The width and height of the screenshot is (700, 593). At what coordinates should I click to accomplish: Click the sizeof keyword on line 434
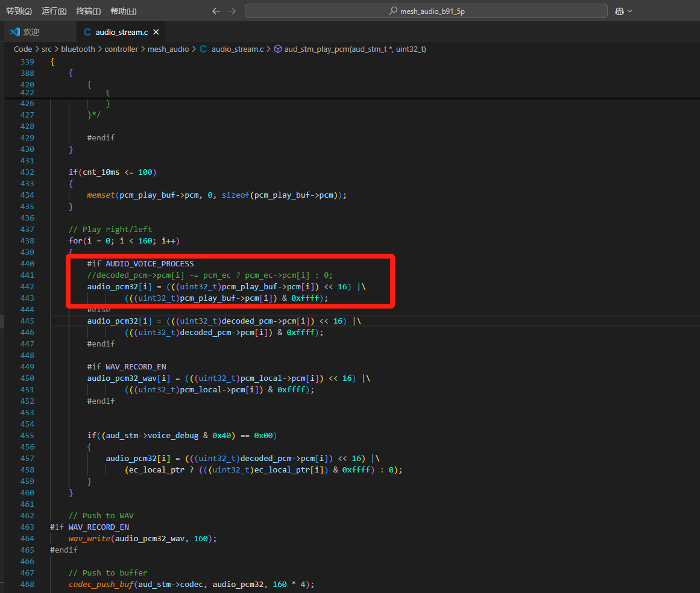[236, 195]
